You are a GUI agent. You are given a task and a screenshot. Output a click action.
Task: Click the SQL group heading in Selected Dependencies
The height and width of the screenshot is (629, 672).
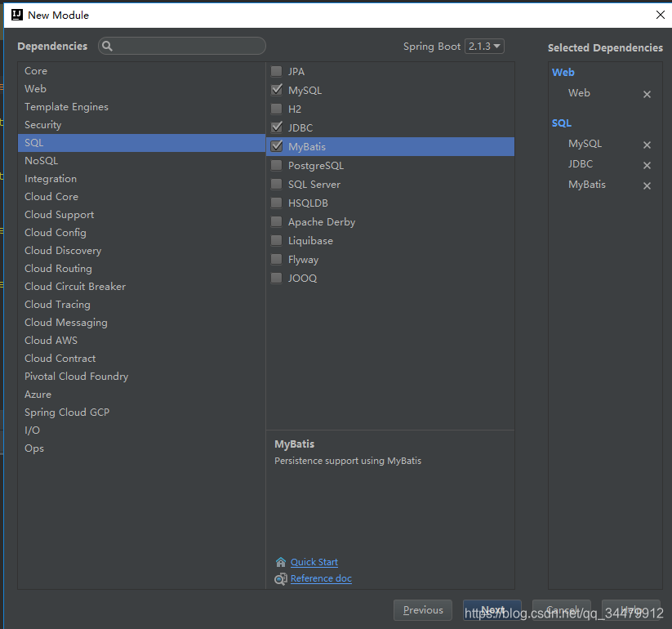pyautogui.click(x=562, y=123)
